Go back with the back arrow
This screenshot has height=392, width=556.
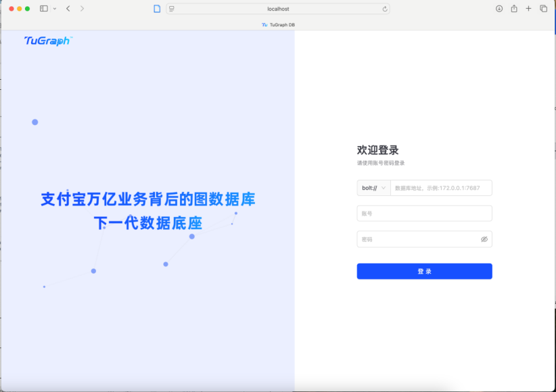click(x=68, y=9)
